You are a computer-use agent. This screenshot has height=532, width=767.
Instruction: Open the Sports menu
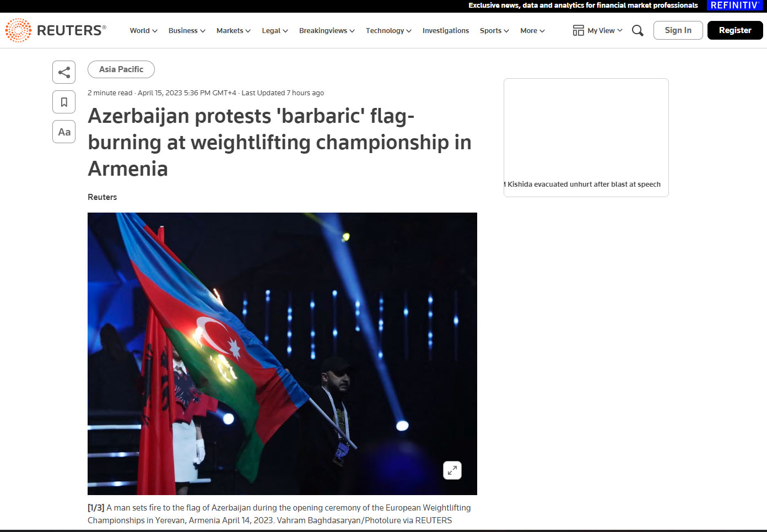coord(494,31)
